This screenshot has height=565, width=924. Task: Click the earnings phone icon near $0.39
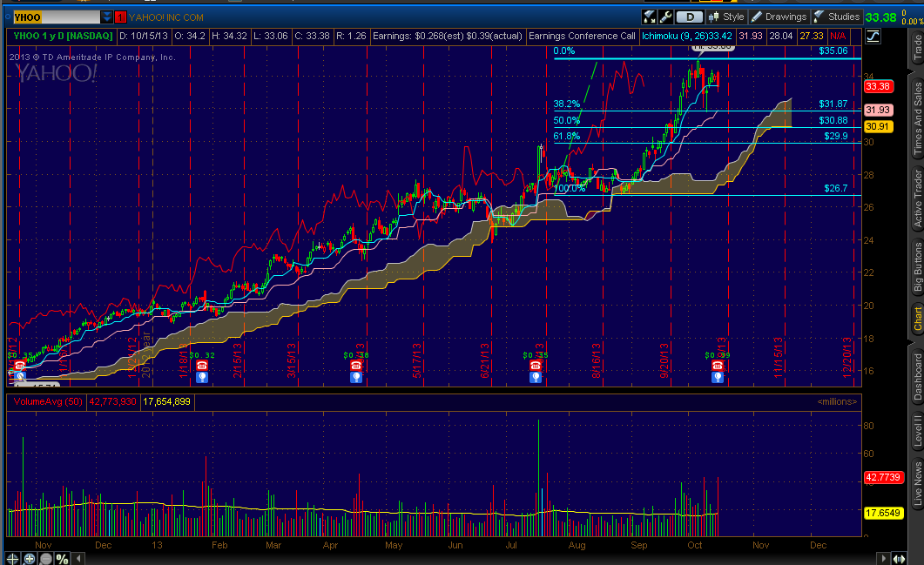click(717, 367)
